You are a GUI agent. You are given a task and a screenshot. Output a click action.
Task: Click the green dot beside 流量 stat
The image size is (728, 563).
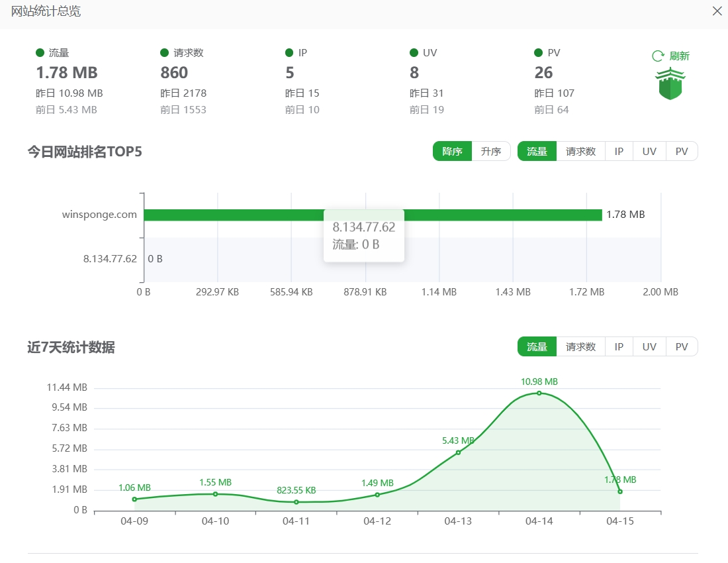40,53
